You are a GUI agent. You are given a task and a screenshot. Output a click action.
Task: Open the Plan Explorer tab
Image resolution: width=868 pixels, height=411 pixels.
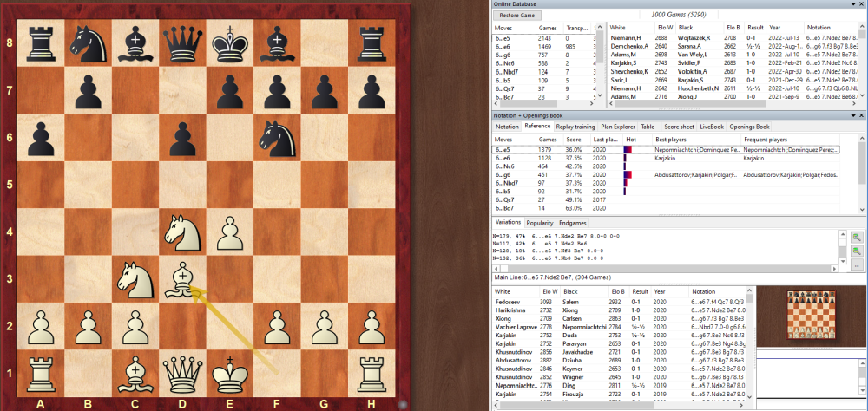[616, 127]
